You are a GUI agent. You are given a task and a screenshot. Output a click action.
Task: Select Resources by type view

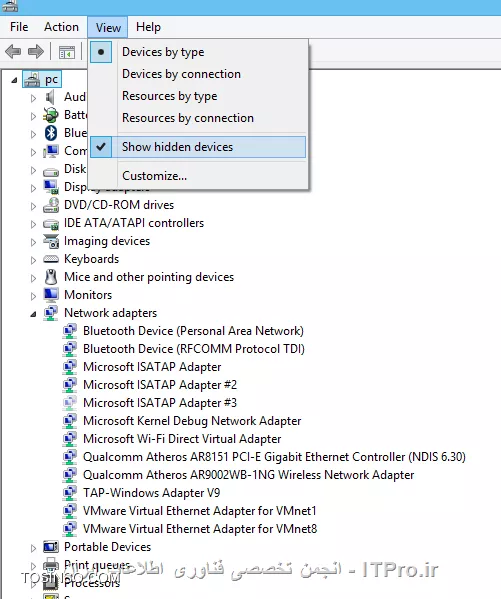coord(198,96)
